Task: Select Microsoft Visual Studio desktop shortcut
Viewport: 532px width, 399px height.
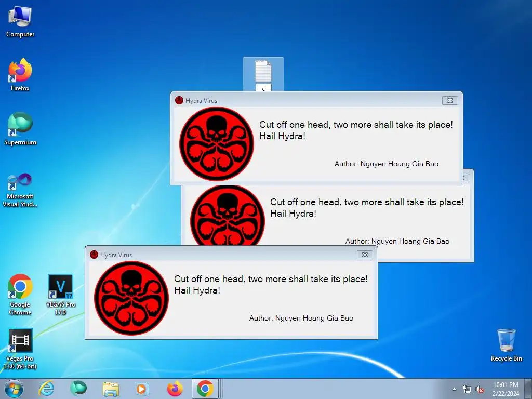Action: tap(20, 190)
